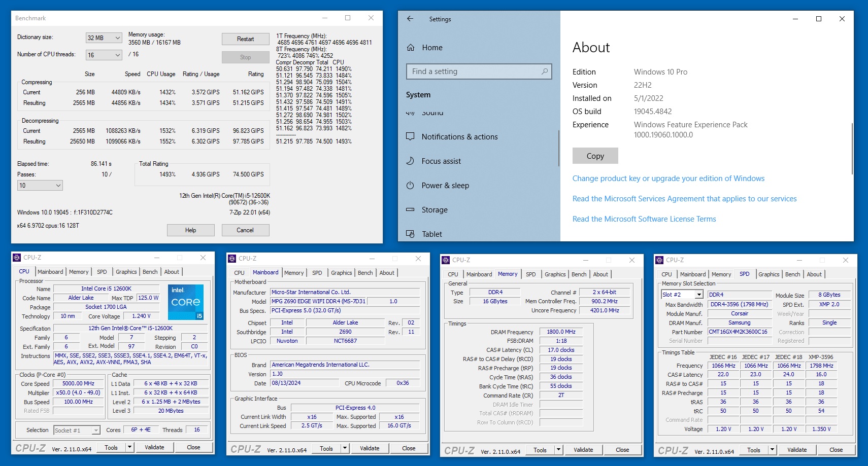Click Close button in CPU-Z Mainboard window

pyautogui.click(x=409, y=448)
